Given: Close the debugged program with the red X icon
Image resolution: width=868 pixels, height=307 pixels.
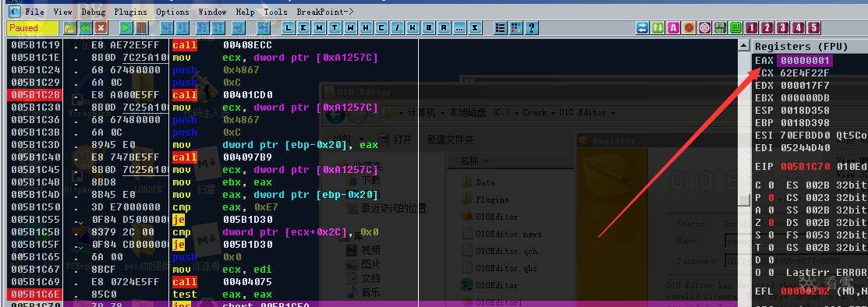Looking at the screenshot, I should [x=101, y=27].
